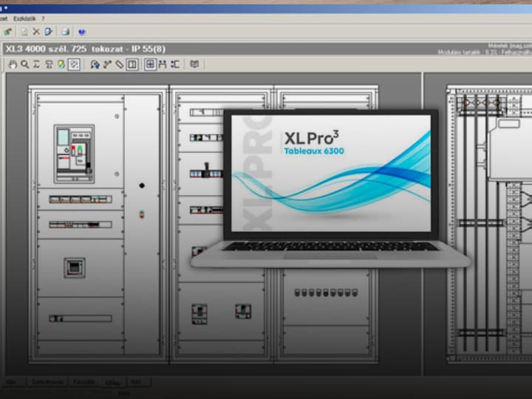532x399 pixels.
Task: Click the printer icon
Action: pyautogui.click(x=65, y=32)
